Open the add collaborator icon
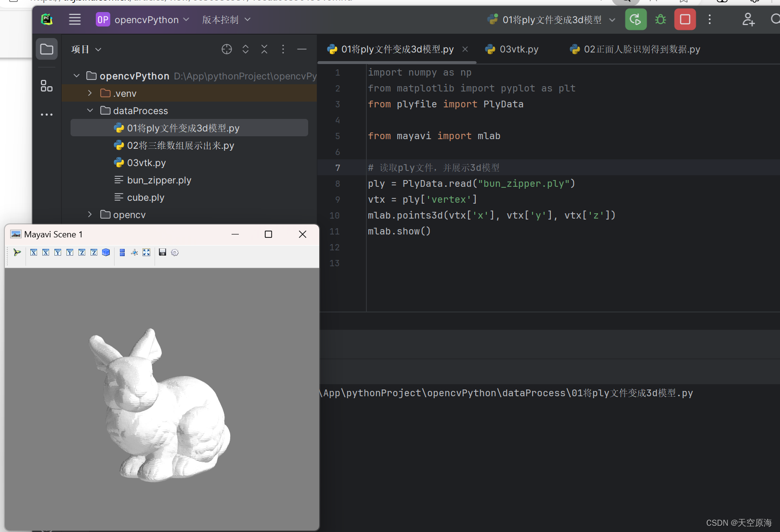This screenshot has height=532, width=780. point(748,20)
